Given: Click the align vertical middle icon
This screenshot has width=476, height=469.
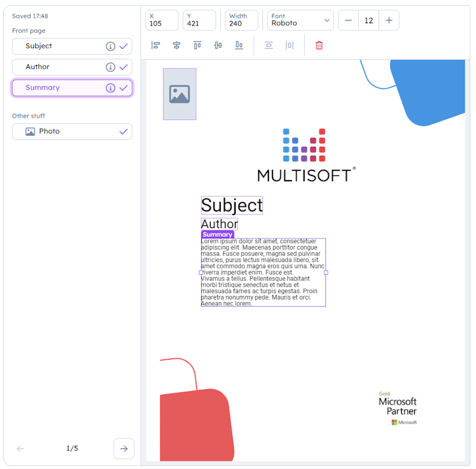Looking at the screenshot, I should coord(218,46).
